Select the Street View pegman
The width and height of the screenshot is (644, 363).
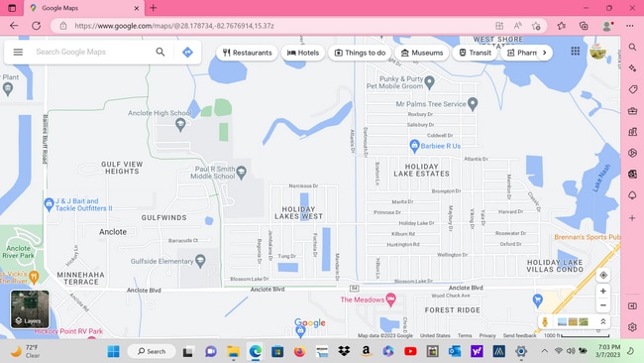(x=545, y=322)
